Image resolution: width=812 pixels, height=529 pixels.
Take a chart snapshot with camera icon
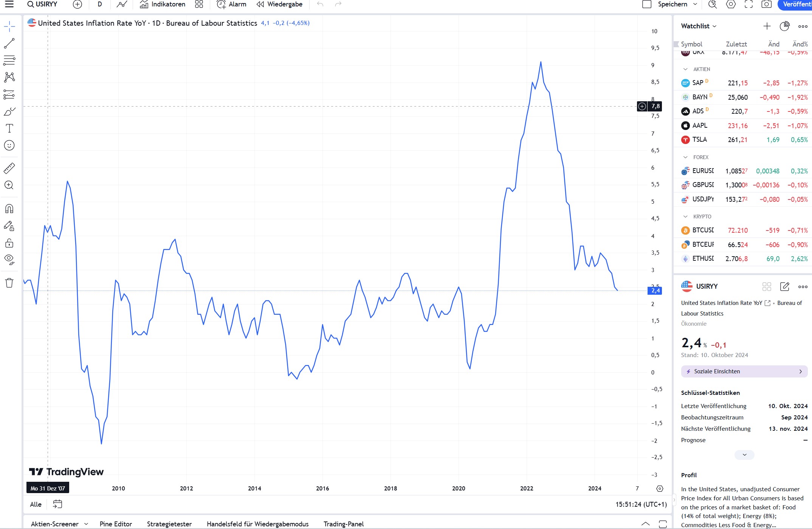coord(766,4)
